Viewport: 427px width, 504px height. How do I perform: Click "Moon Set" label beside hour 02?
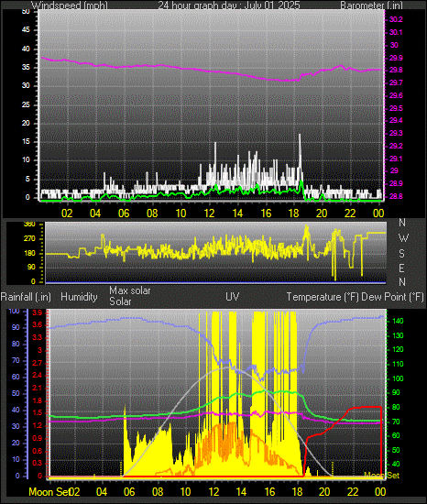point(49,492)
